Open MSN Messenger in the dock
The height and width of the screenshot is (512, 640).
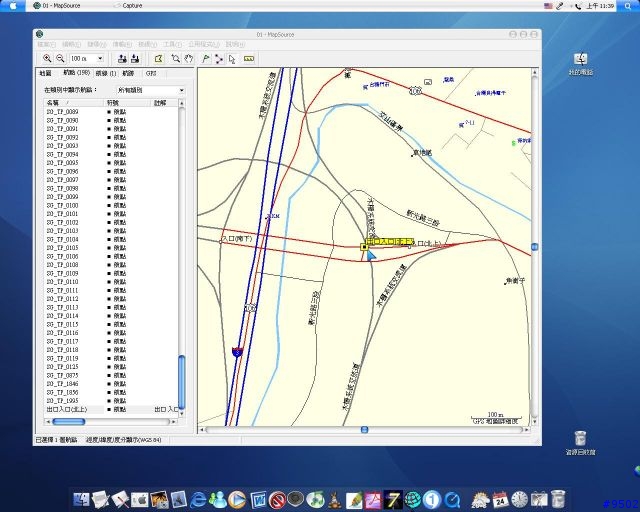(x=218, y=500)
